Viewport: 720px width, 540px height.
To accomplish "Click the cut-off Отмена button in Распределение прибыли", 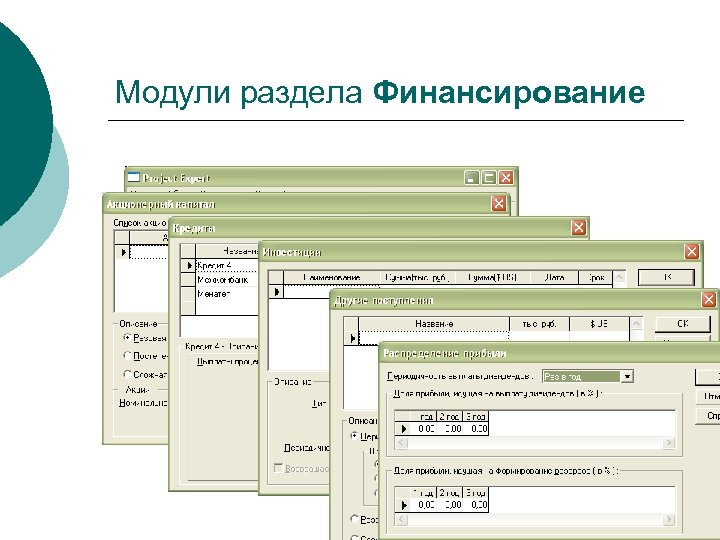I will [x=708, y=396].
